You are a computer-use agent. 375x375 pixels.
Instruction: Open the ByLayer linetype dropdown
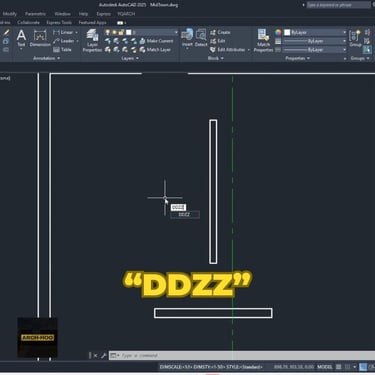click(316, 50)
